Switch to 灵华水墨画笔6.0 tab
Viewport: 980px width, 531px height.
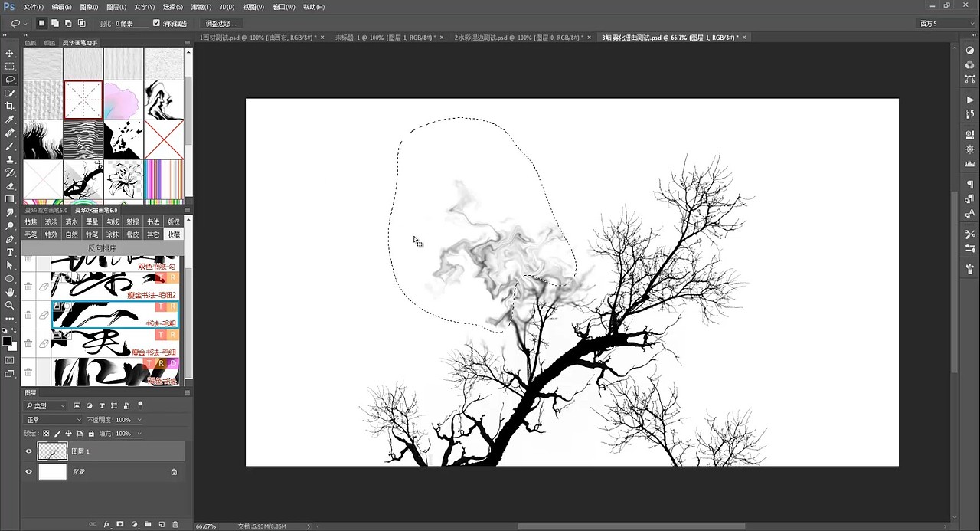pos(96,210)
